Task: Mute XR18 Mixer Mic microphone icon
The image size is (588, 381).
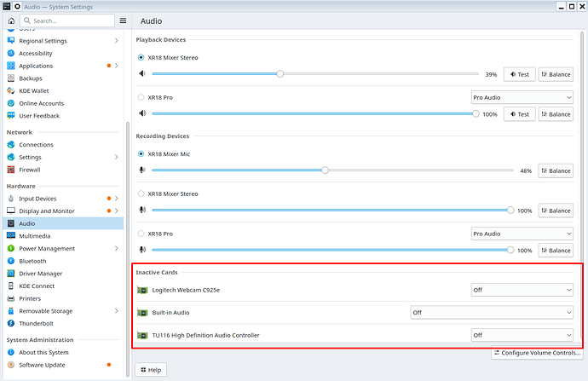Action: (x=142, y=170)
